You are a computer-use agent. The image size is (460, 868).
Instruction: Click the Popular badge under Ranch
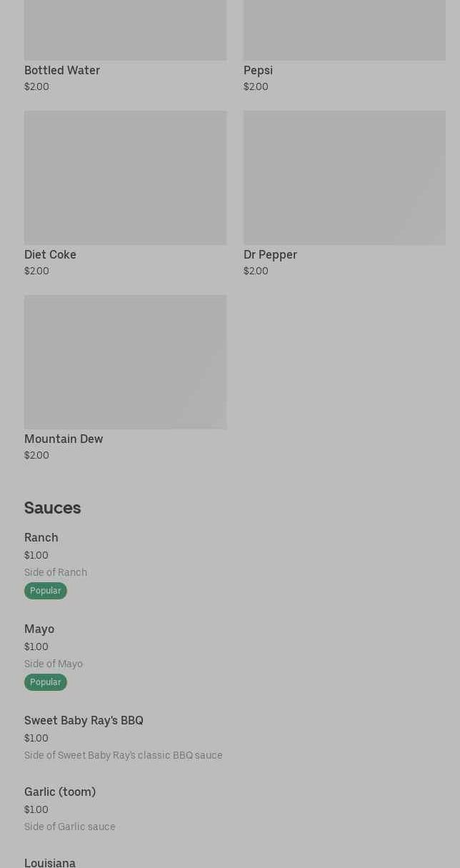pos(46,591)
